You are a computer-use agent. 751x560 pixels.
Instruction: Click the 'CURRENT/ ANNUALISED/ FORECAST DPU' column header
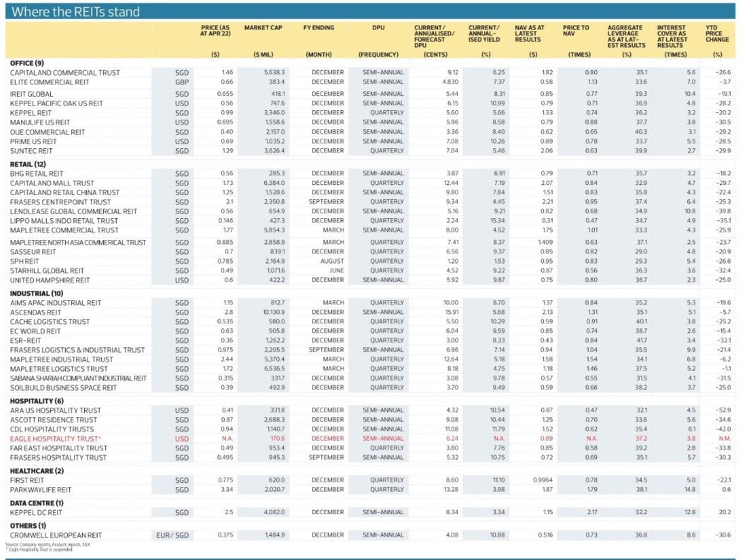(x=434, y=37)
